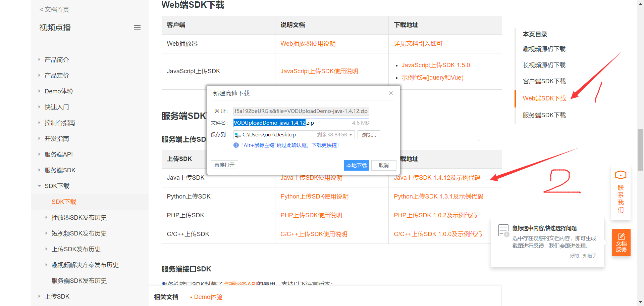Image resolution: width=644 pixels, height=306 pixels.
Task: Open the save location dropdown
Action: point(351,134)
